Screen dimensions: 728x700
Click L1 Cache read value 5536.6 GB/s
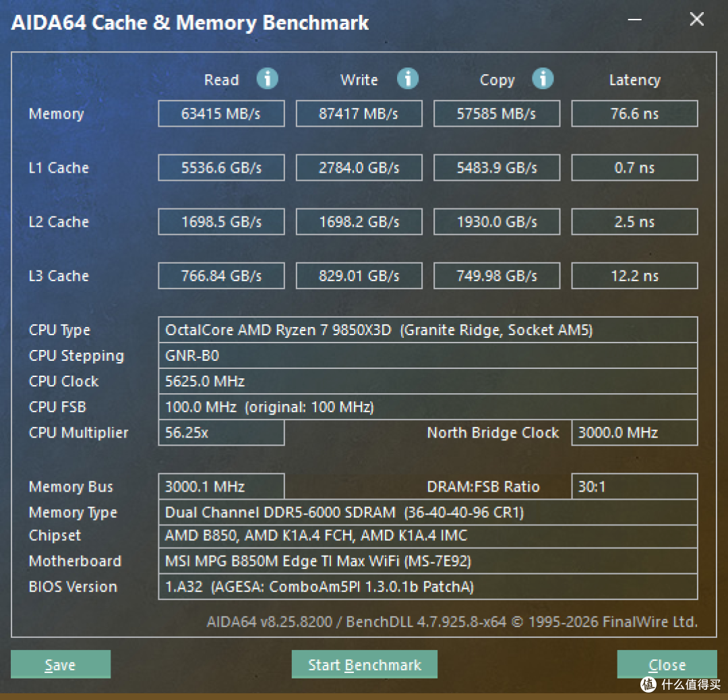pos(221,168)
